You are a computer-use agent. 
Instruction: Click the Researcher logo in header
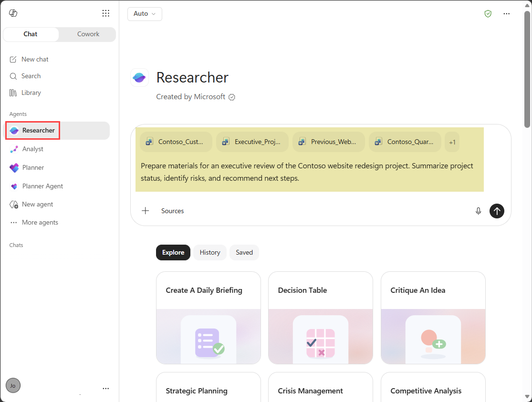point(139,77)
